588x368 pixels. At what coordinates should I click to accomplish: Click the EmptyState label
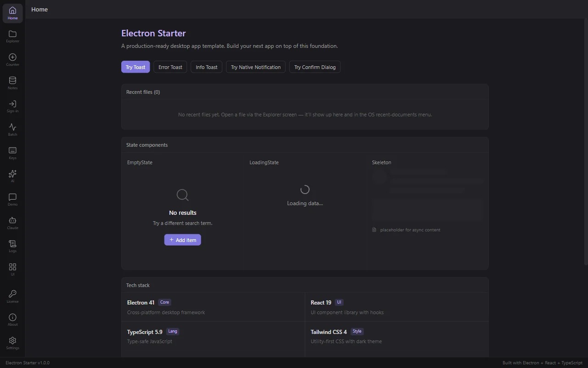tap(140, 162)
